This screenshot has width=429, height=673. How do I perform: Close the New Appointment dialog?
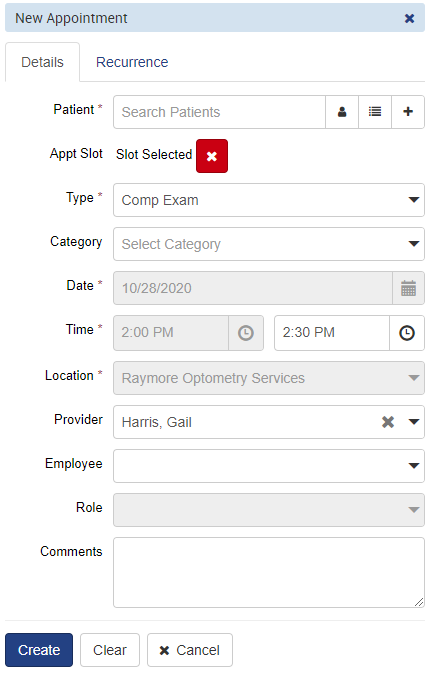[410, 18]
